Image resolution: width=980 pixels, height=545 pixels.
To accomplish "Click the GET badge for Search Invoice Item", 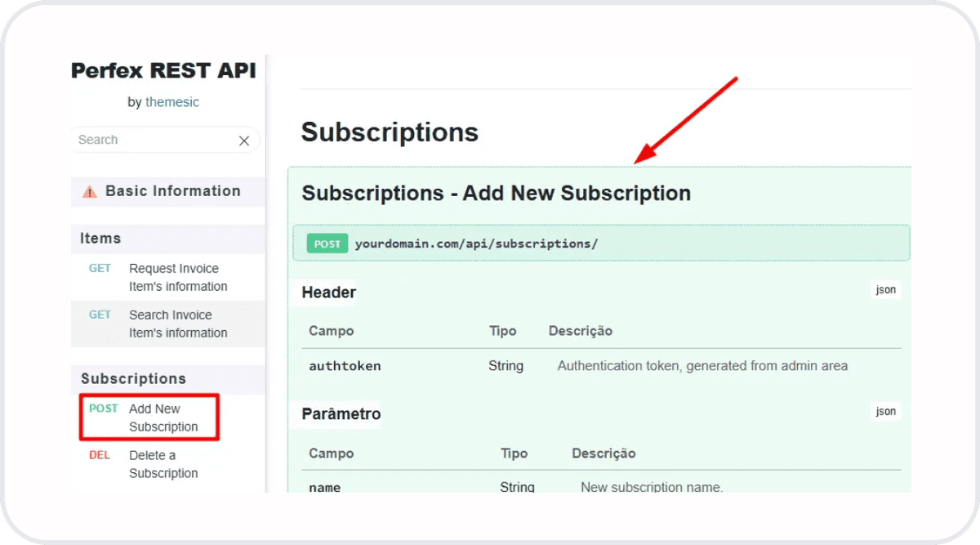I will [x=100, y=315].
